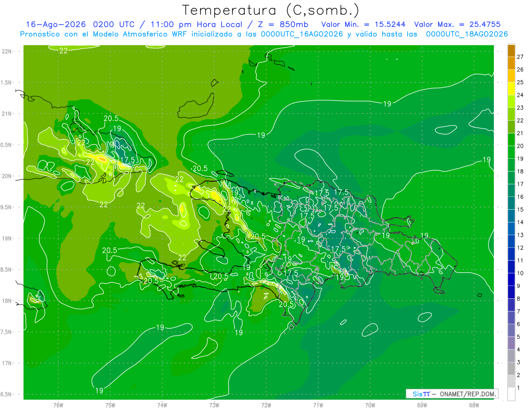The width and height of the screenshot is (532, 411).
Task: Click the '70W' longitude axis label
Action: pos(370,405)
